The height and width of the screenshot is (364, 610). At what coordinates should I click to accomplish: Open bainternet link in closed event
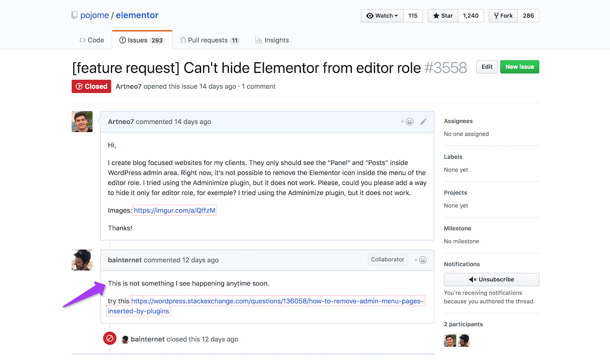click(x=148, y=339)
